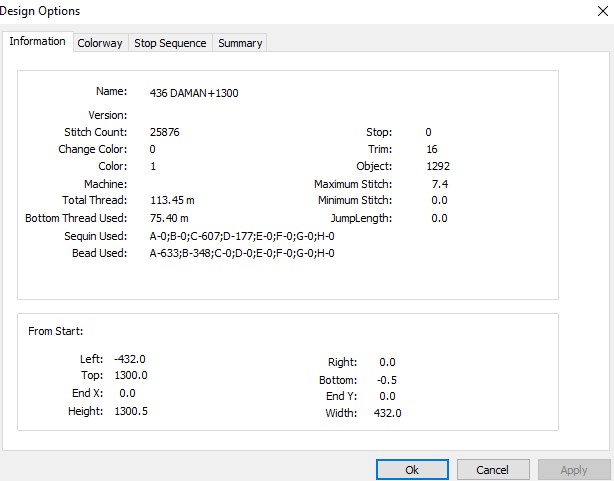Screen dimensions: 614x481
Task: Click the Minimum Stitch label
Action: click(355, 200)
